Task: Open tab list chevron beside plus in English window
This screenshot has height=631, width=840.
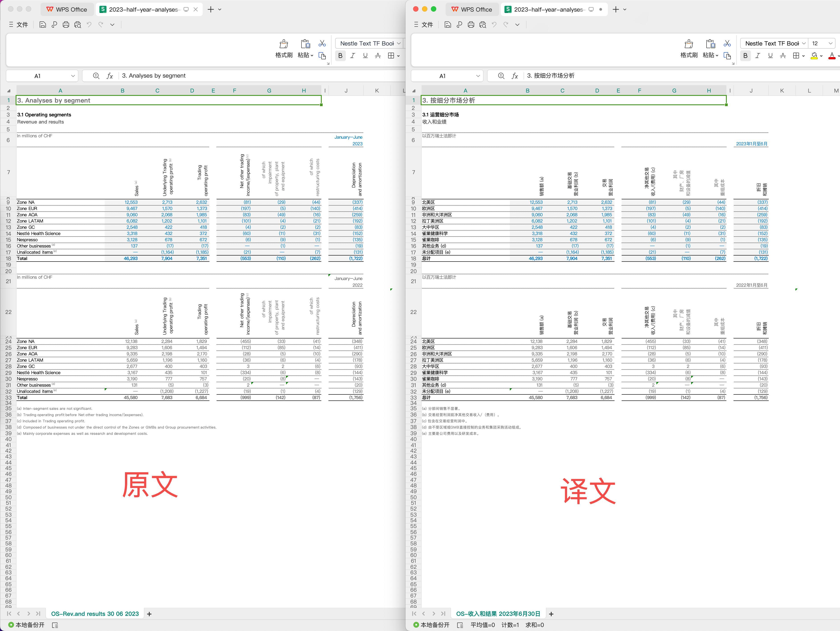Action: pos(220,10)
